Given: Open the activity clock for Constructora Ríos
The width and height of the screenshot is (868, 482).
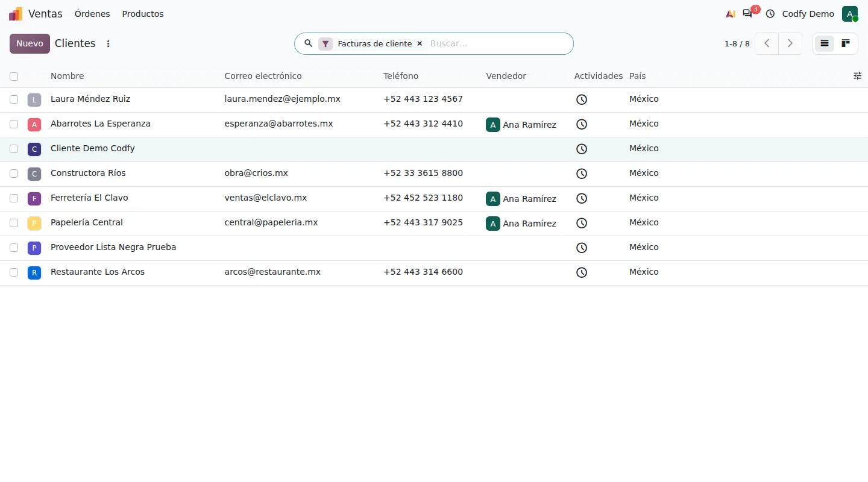Looking at the screenshot, I should click(582, 174).
